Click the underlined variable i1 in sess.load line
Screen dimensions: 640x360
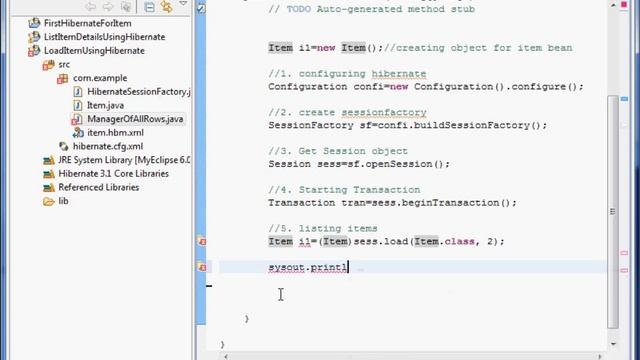pyautogui.click(x=304, y=242)
